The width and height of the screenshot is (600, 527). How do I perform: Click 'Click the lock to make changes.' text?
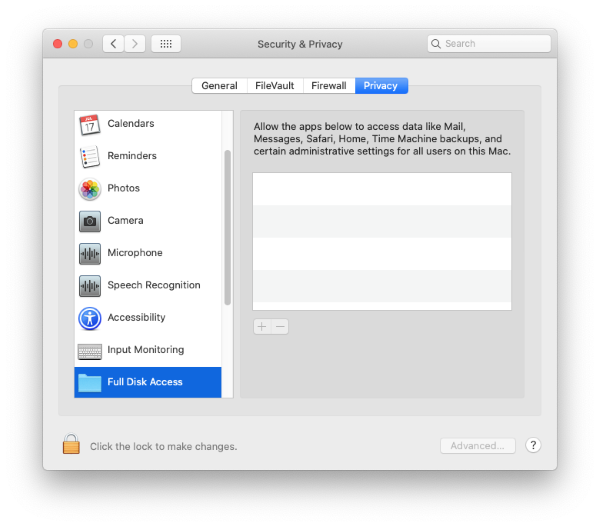163,447
